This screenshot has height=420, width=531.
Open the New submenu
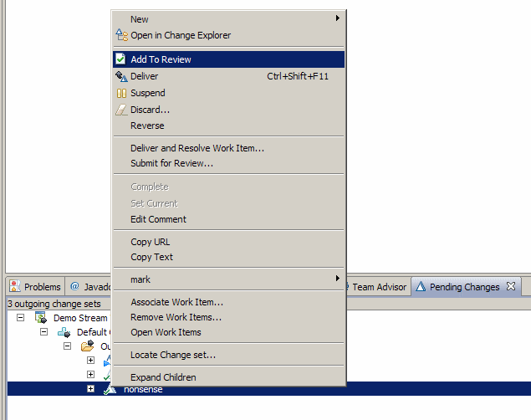pos(228,19)
